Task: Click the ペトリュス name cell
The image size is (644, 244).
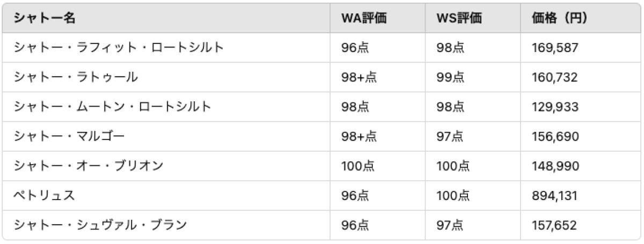Action: coord(44,196)
